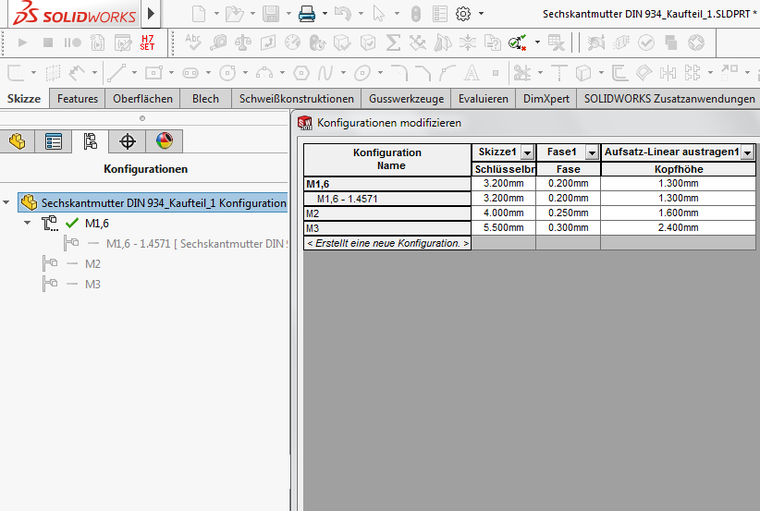The height and width of the screenshot is (511, 760).
Task: Switch to the Blech ribbon tab
Action: 206,99
